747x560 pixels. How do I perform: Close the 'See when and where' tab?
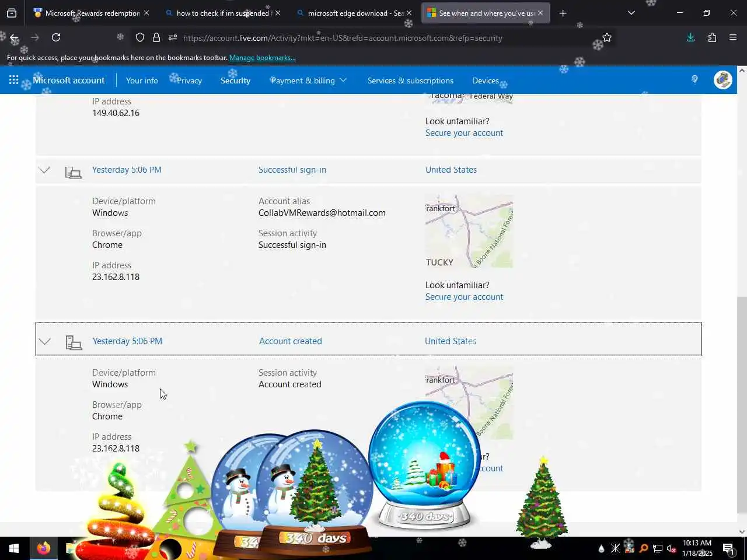tap(540, 13)
